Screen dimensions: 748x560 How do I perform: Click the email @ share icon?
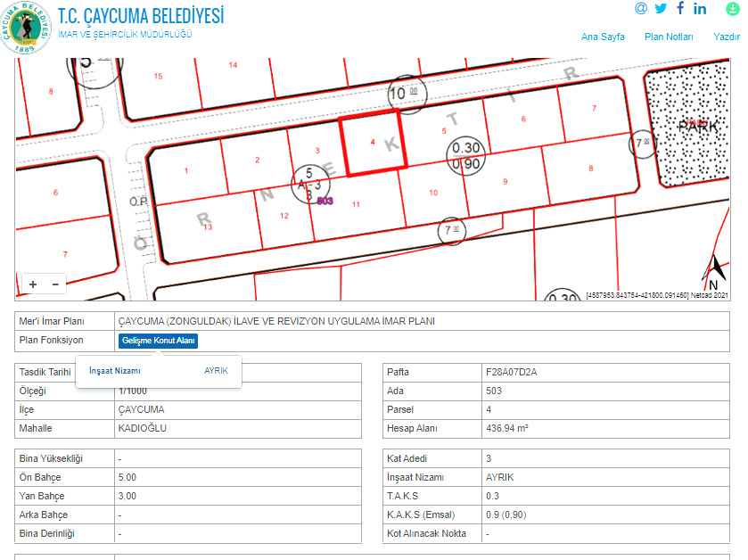pos(641,9)
